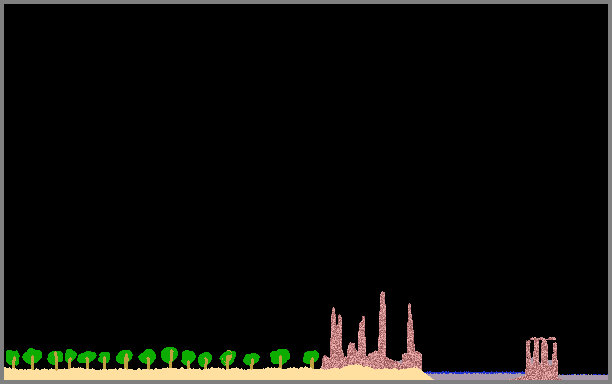This screenshot has height=384, width=612.
Task: Click the short pink stub between the spires
Action: point(352,349)
